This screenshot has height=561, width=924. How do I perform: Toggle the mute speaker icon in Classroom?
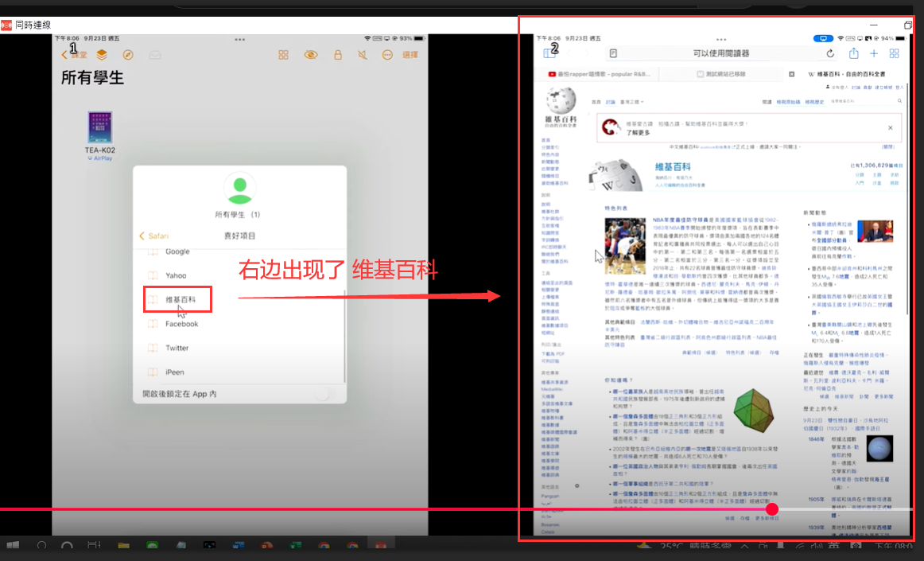(363, 55)
